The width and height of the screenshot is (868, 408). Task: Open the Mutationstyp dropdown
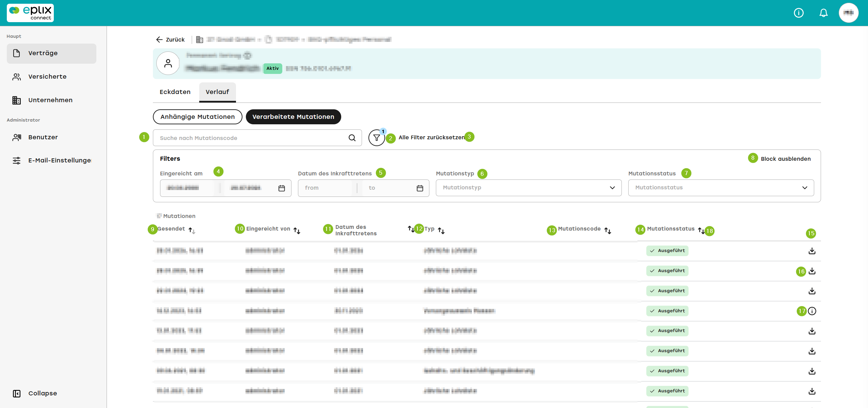click(528, 188)
